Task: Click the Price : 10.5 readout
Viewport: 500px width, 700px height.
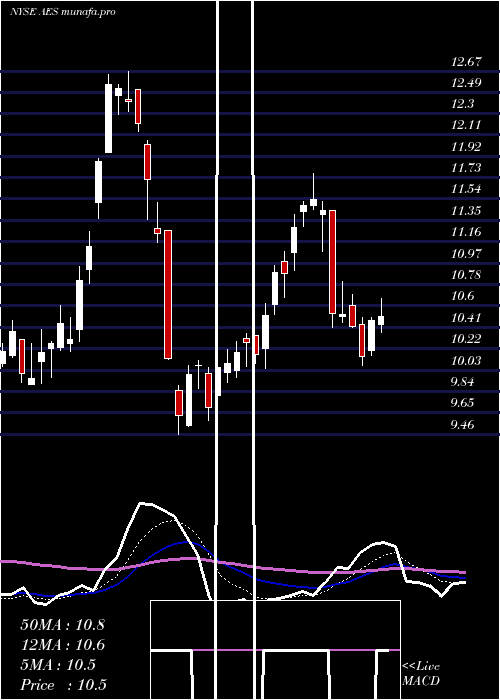Action: [x=63, y=685]
